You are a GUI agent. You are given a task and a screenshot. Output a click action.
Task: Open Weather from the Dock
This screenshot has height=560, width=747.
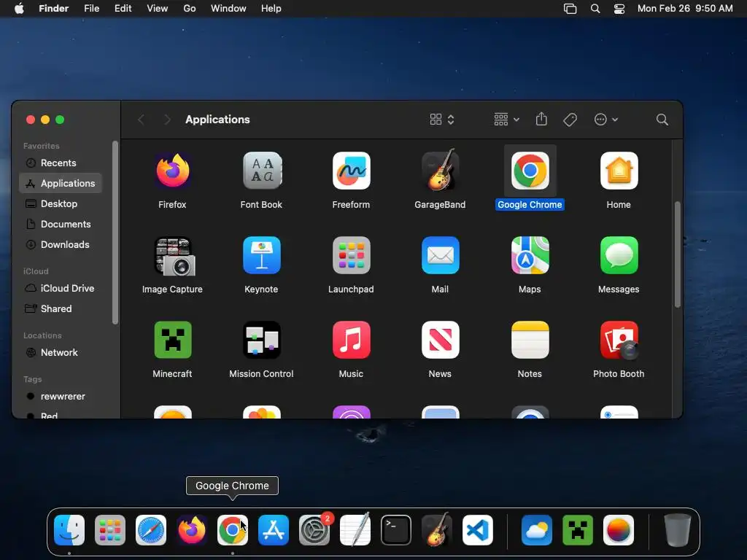[x=537, y=530]
